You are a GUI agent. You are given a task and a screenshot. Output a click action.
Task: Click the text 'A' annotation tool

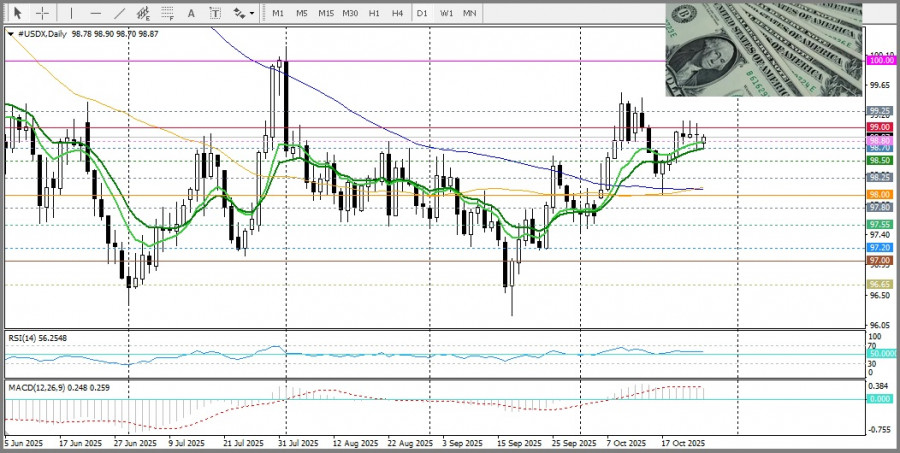coord(193,13)
